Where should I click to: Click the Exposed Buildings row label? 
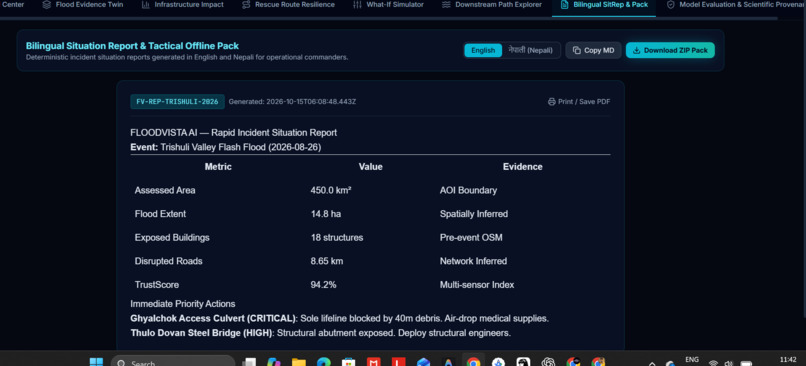[x=172, y=237]
